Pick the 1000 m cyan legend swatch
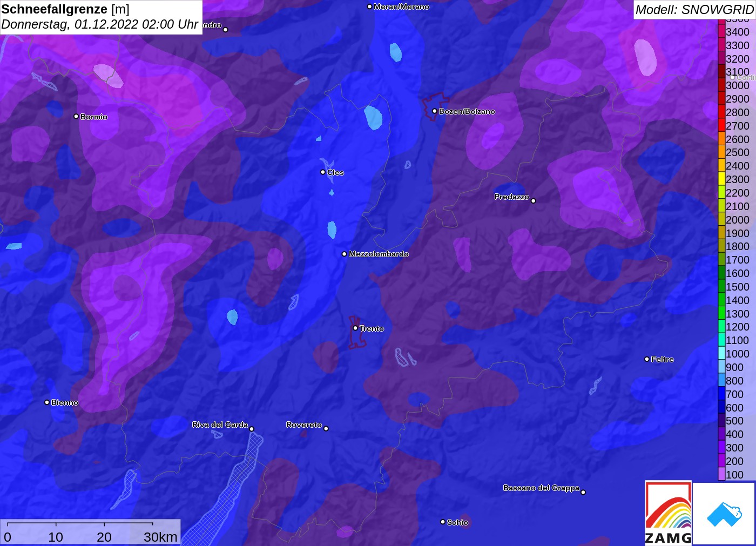This screenshot has height=546, width=756. [x=721, y=354]
